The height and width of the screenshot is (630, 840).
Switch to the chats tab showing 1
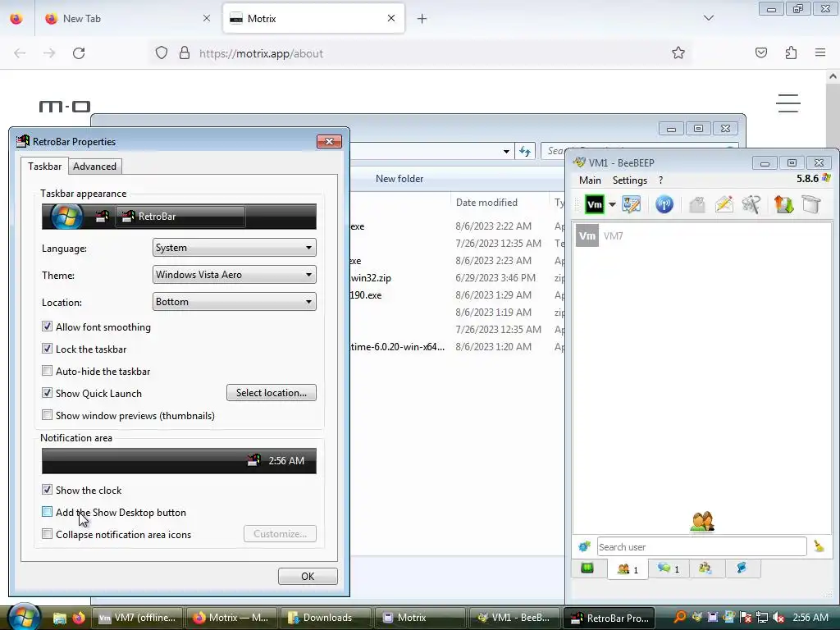pos(668,568)
